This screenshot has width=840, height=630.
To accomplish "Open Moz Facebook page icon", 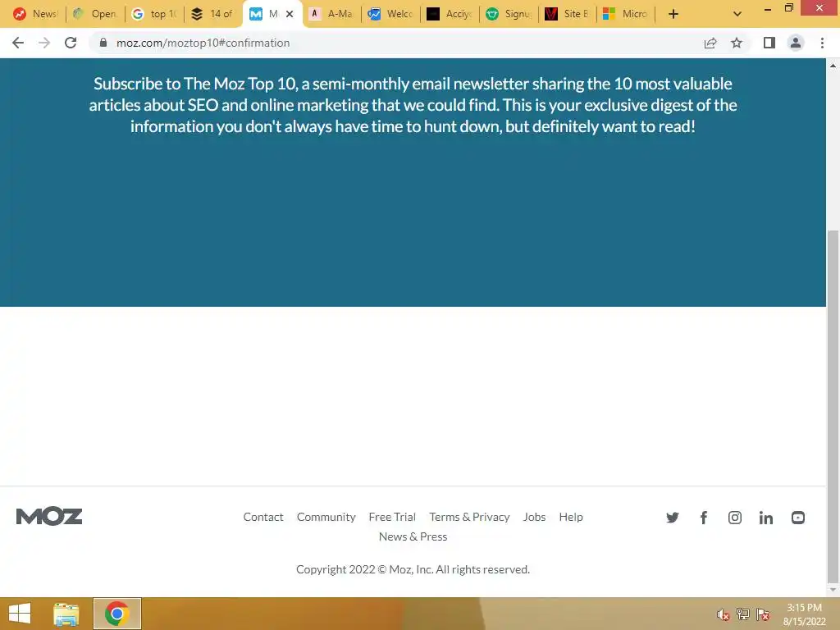I will click(703, 518).
